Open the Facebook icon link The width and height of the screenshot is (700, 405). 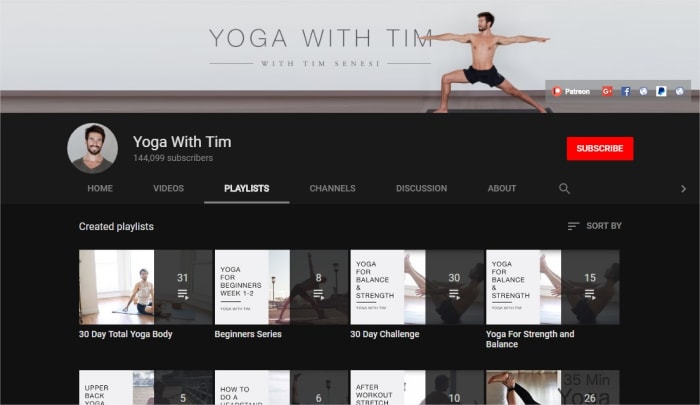coord(626,92)
